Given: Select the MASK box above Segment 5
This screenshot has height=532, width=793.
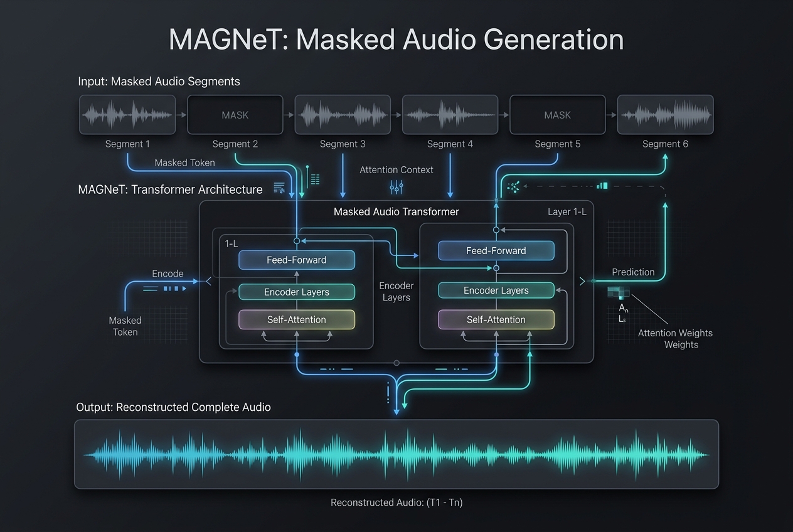Looking at the screenshot, I should [558, 115].
